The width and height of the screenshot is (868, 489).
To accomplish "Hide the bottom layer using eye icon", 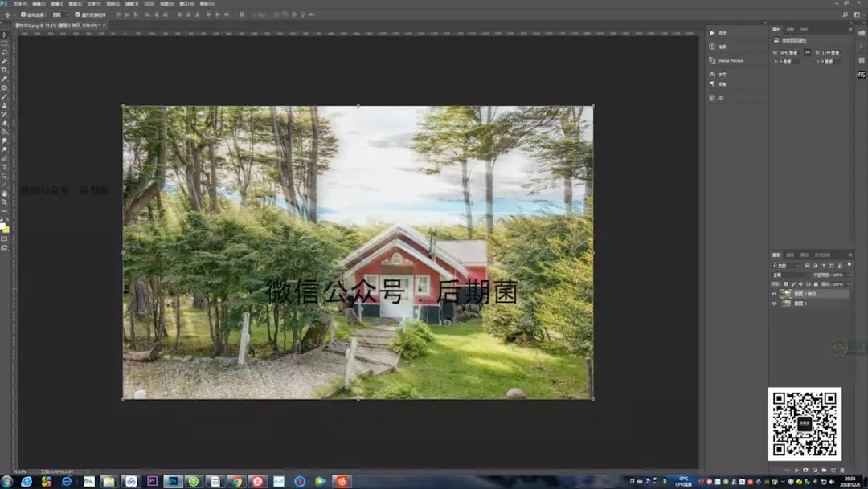I will point(775,304).
